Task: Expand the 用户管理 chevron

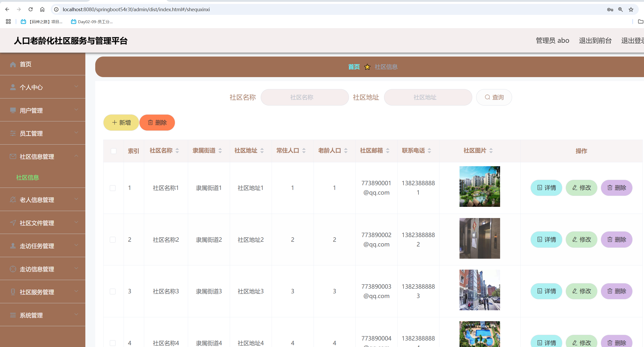Action: tap(76, 110)
